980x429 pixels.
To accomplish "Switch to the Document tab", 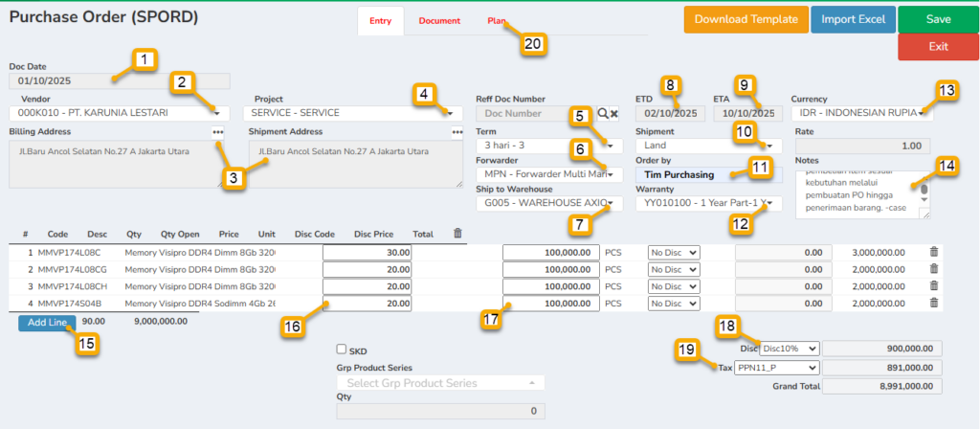I will click(439, 21).
